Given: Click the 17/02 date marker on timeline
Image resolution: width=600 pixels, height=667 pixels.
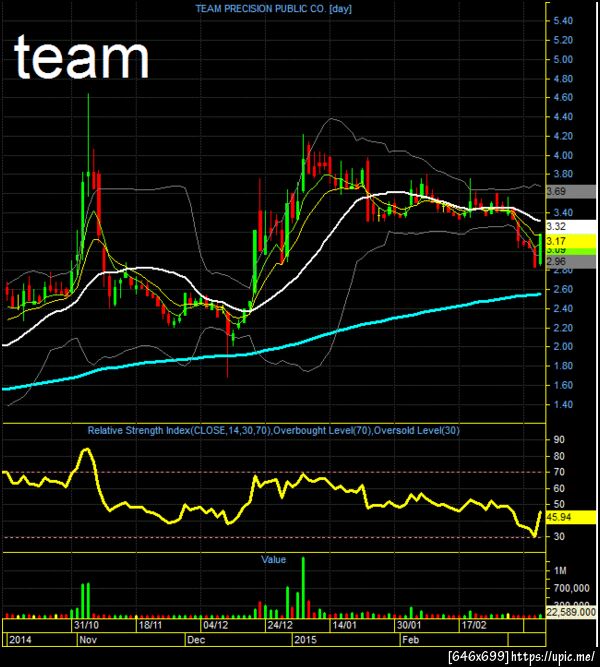Looking at the screenshot, I should (x=474, y=625).
